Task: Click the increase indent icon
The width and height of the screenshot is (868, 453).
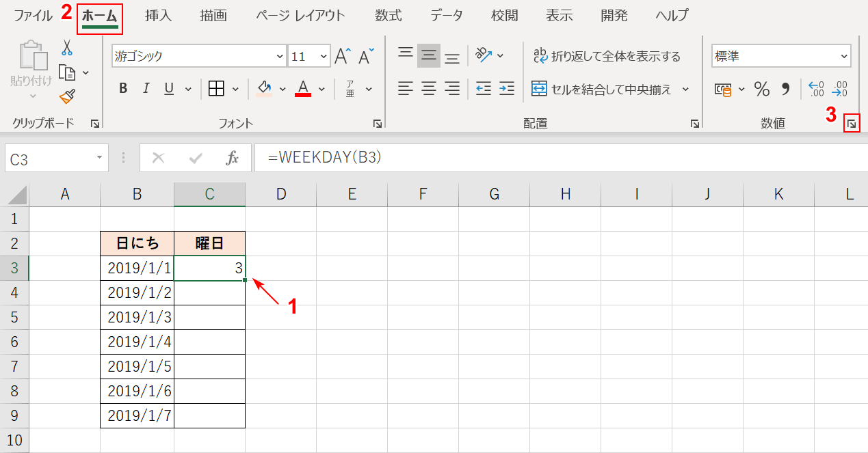Action: coord(505,88)
